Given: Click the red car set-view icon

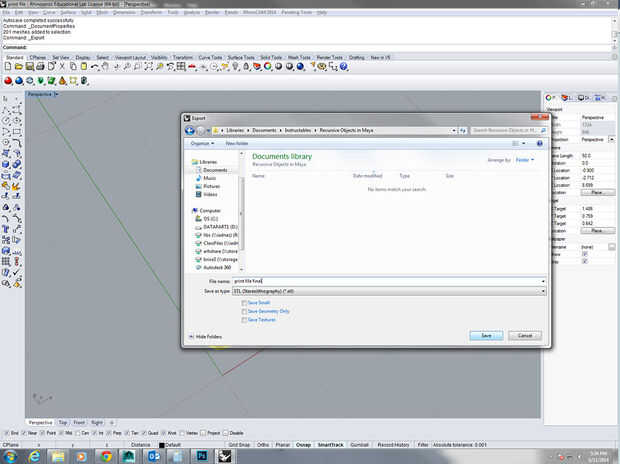Looking at the screenshot, I should click(192, 66).
